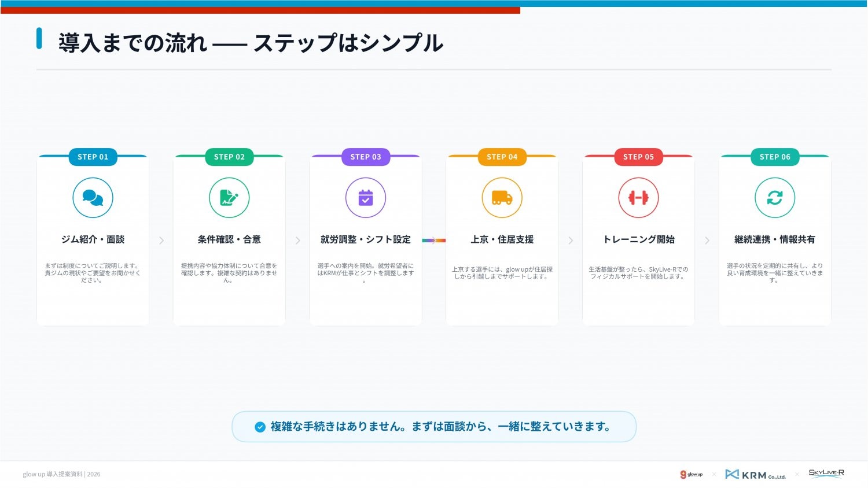Select the STEP 04 orange badge
Image resolution: width=868 pixels, height=488 pixels.
(502, 157)
